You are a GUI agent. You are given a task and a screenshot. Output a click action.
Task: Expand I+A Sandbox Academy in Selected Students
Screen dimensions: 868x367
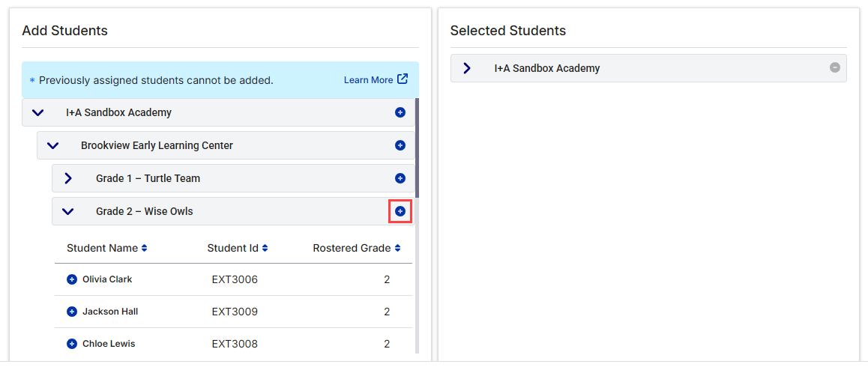pos(467,68)
